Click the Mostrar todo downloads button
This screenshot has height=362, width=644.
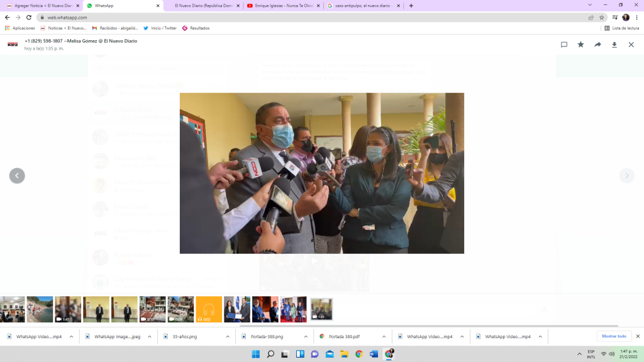[614, 336]
